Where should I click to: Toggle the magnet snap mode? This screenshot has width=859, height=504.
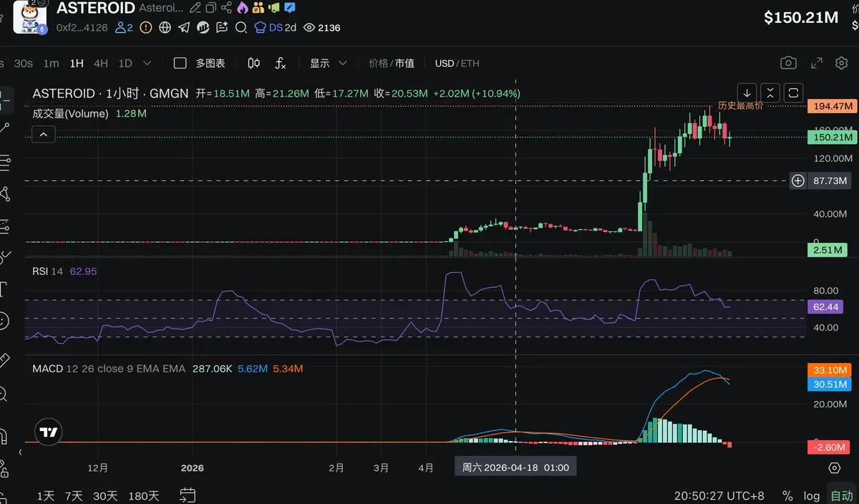tap(4, 435)
